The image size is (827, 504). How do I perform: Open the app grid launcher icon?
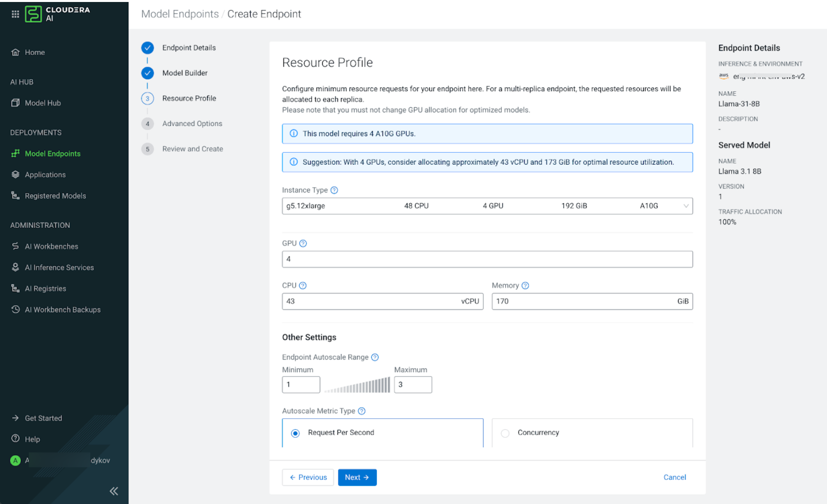(15, 14)
